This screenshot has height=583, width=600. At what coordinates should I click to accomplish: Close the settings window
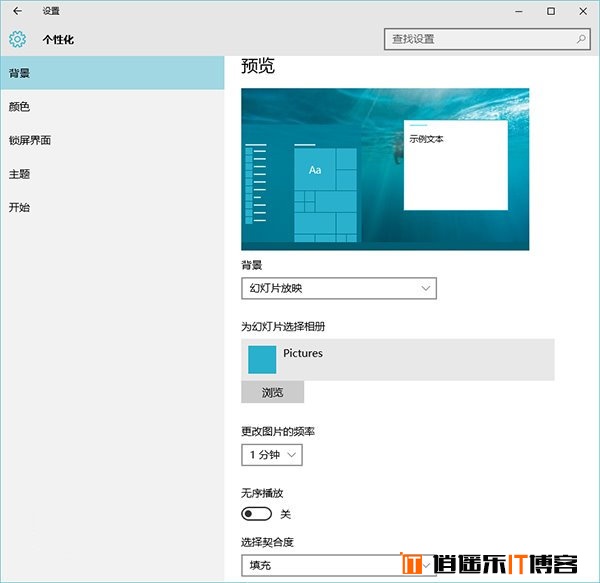click(x=583, y=11)
